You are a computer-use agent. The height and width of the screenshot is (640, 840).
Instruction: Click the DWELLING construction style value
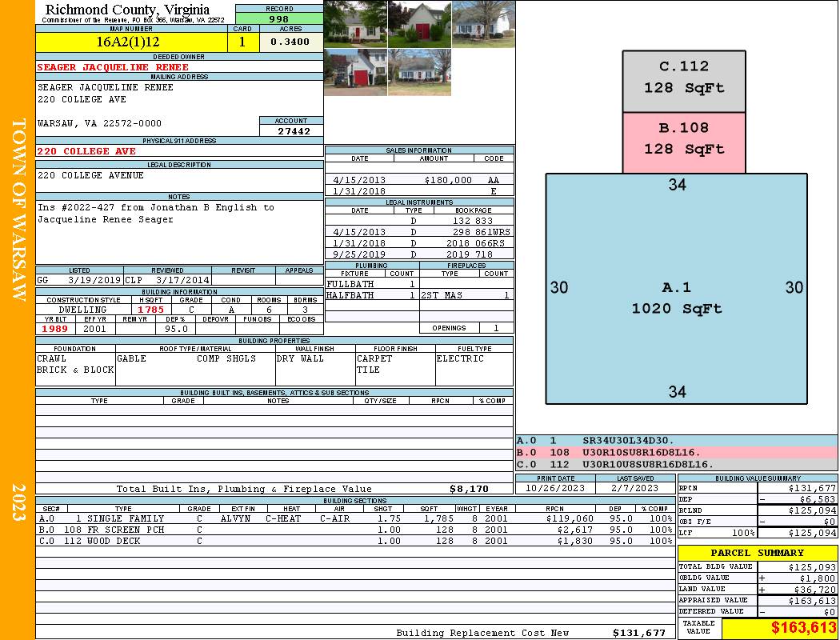tap(82, 310)
